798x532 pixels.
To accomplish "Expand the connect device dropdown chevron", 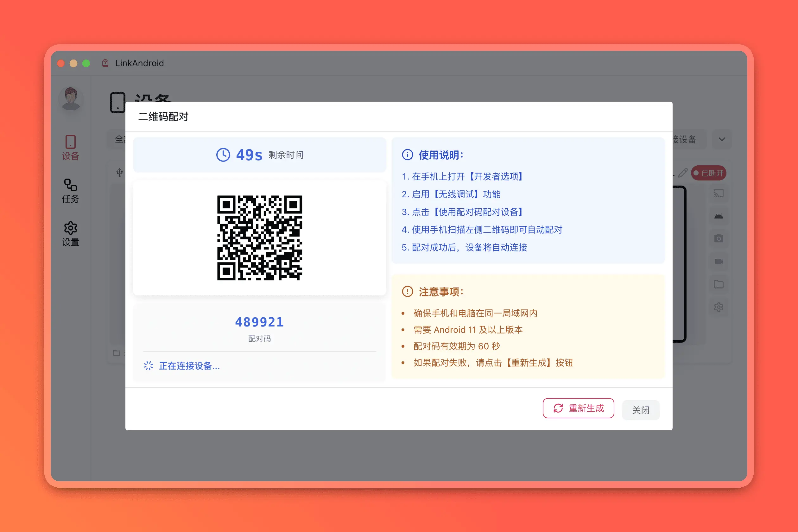I will (722, 139).
